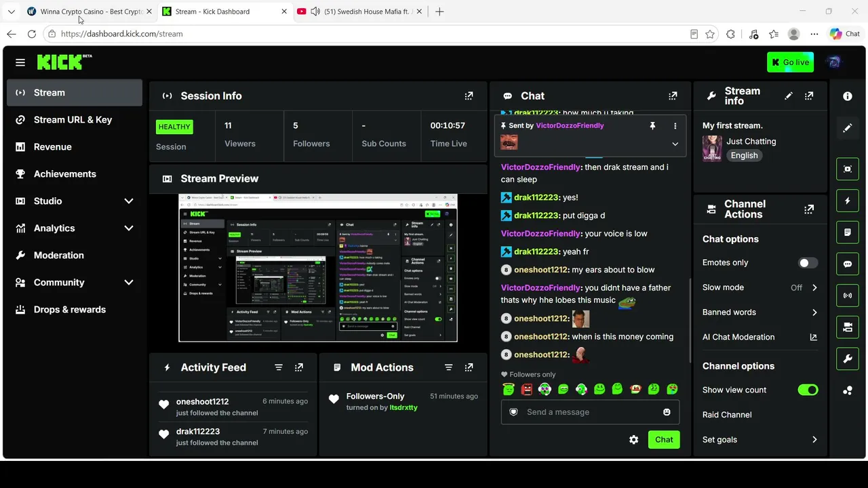Click the info icon in the right rail
This screenshot has height=488, width=868.
[848, 96]
